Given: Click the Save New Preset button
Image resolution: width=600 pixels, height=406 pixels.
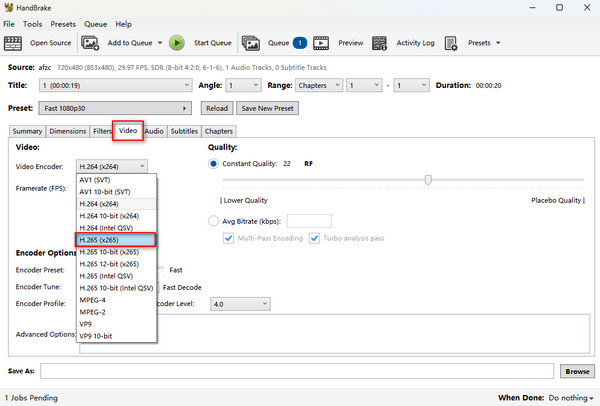Looking at the screenshot, I should click(x=267, y=108).
